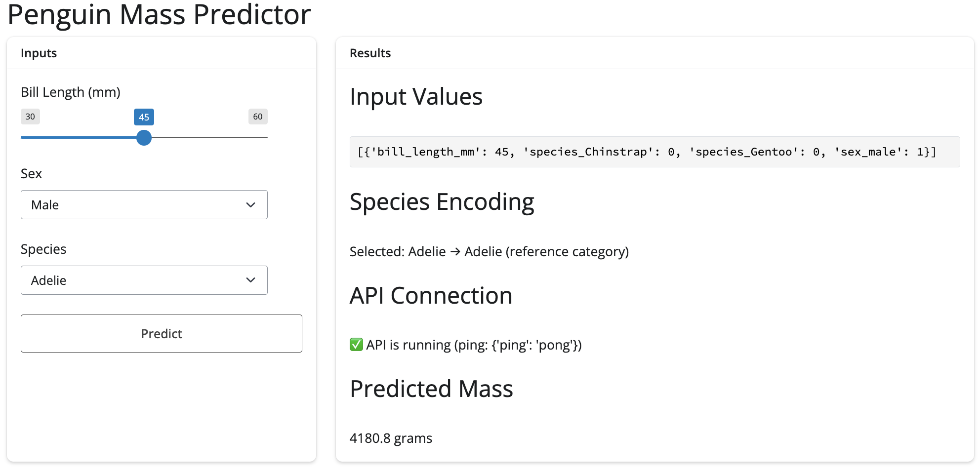
Task: Click the Bill Length slider handle
Action: point(144,138)
